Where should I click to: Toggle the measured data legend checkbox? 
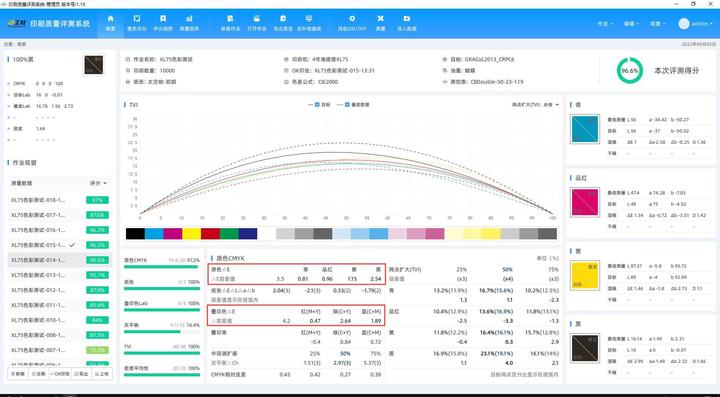pyautogui.click(x=347, y=105)
